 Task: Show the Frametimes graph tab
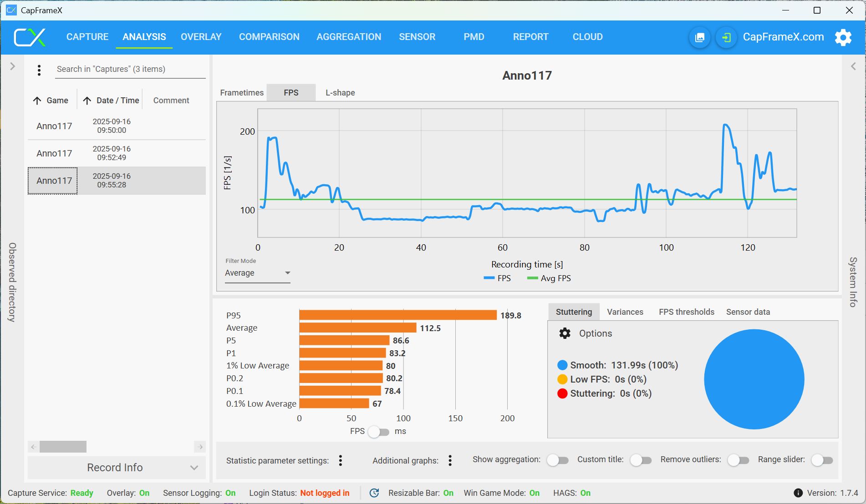[x=242, y=93]
